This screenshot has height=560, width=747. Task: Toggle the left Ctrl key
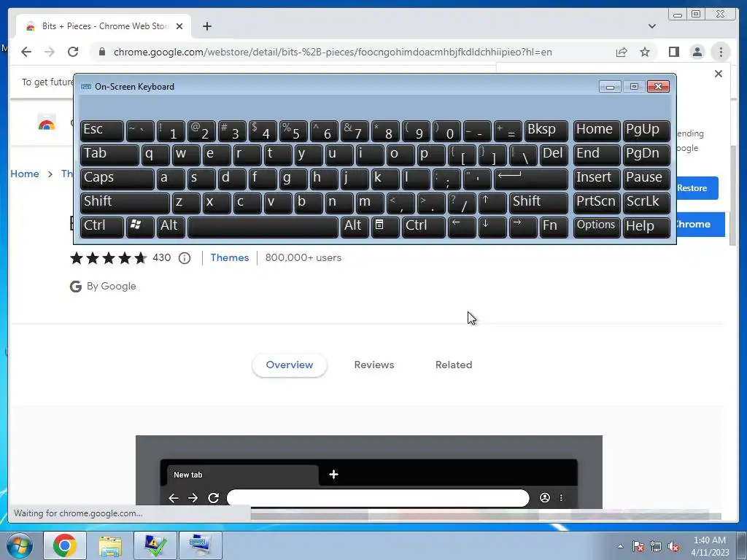[102, 227]
